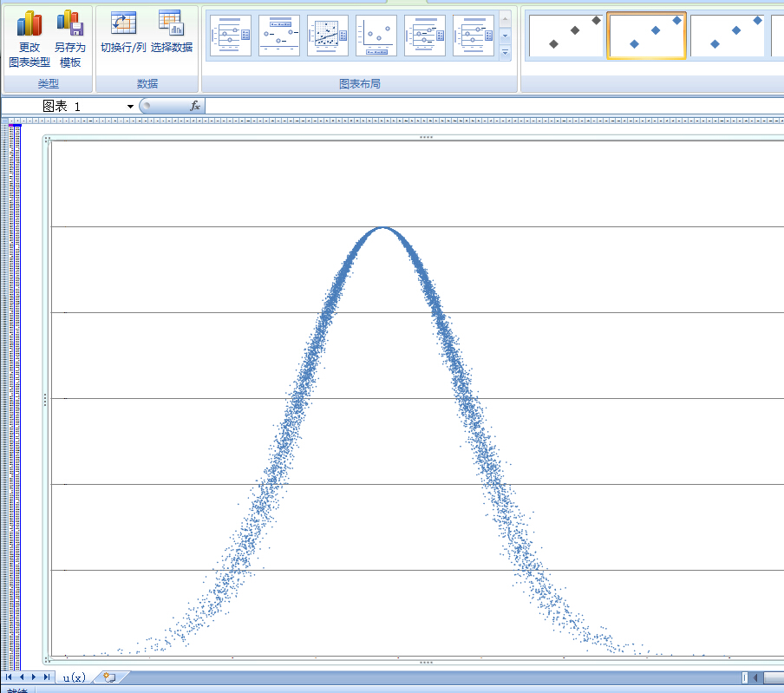Switch to the u(x) sheet tab
Viewport: 784px width, 693px height.
click(x=74, y=677)
